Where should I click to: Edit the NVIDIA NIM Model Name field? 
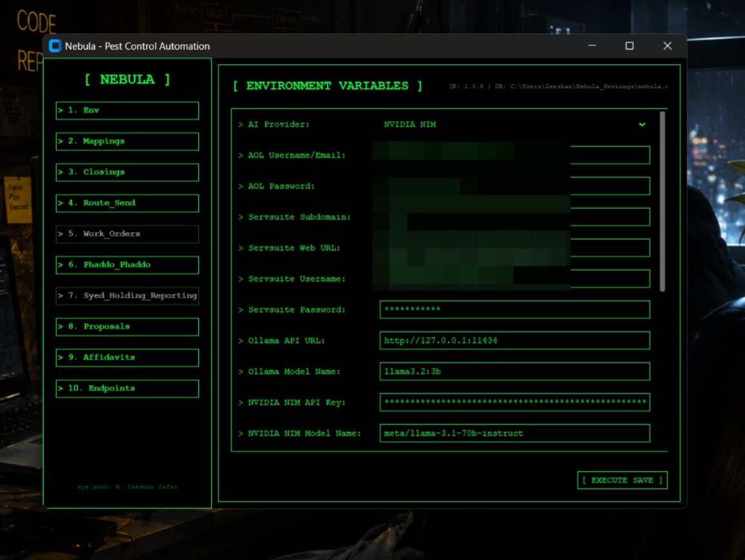[515, 433]
